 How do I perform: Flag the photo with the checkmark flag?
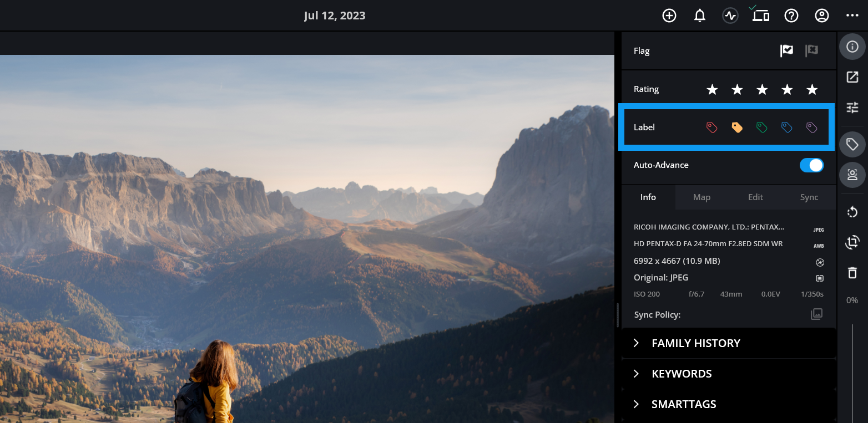point(786,51)
